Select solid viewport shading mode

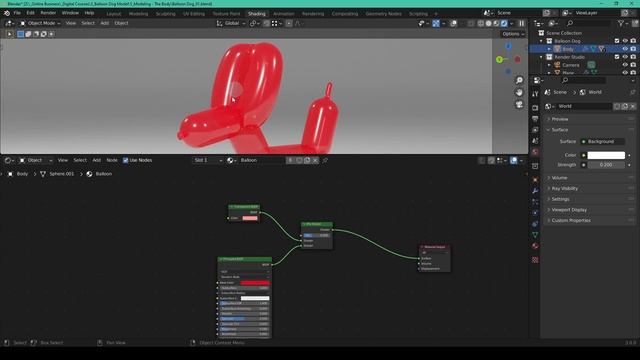[489, 23]
